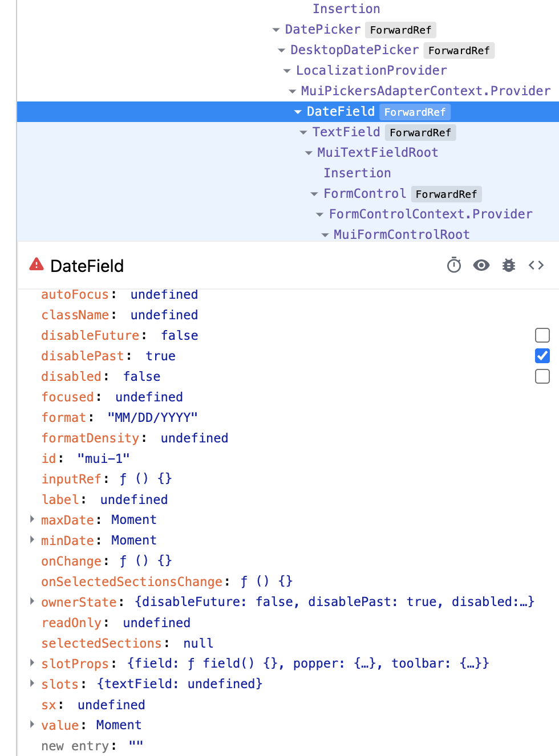Select LocalizationProvider in the component tree

(371, 70)
